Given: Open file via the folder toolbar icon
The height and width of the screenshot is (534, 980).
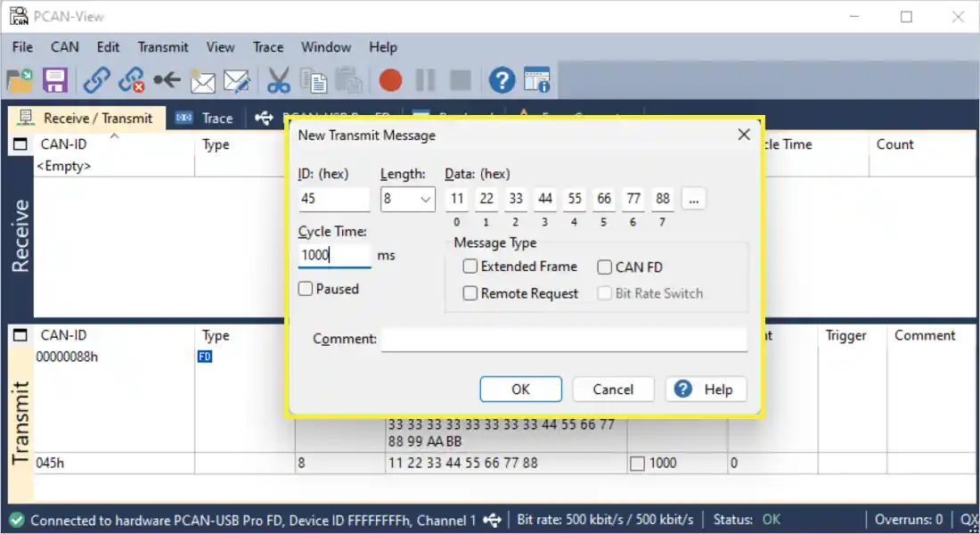Looking at the screenshot, I should click(20, 80).
